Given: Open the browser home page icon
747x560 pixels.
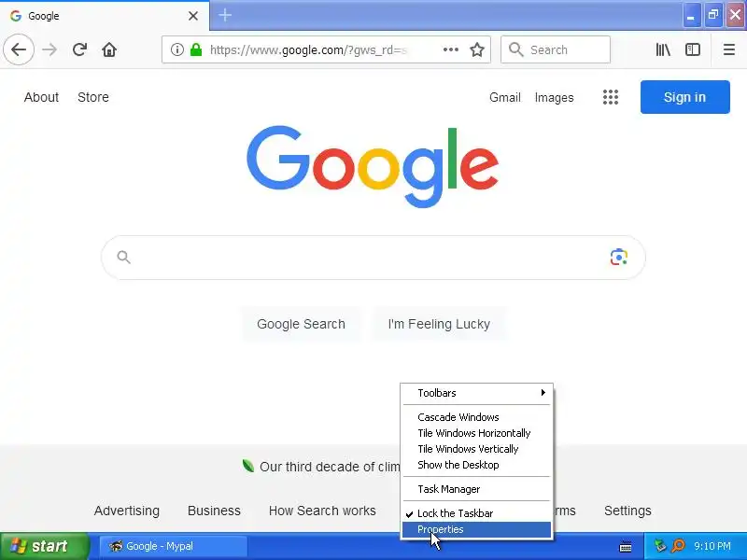Looking at the screenshot, I should [x=109, y=49].
